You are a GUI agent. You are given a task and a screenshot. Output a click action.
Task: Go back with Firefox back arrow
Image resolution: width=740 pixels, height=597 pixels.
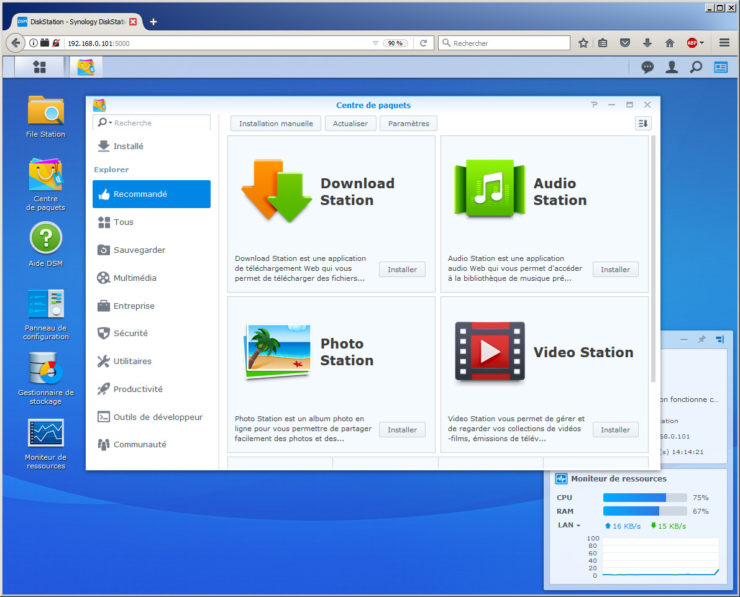[16, 43]
